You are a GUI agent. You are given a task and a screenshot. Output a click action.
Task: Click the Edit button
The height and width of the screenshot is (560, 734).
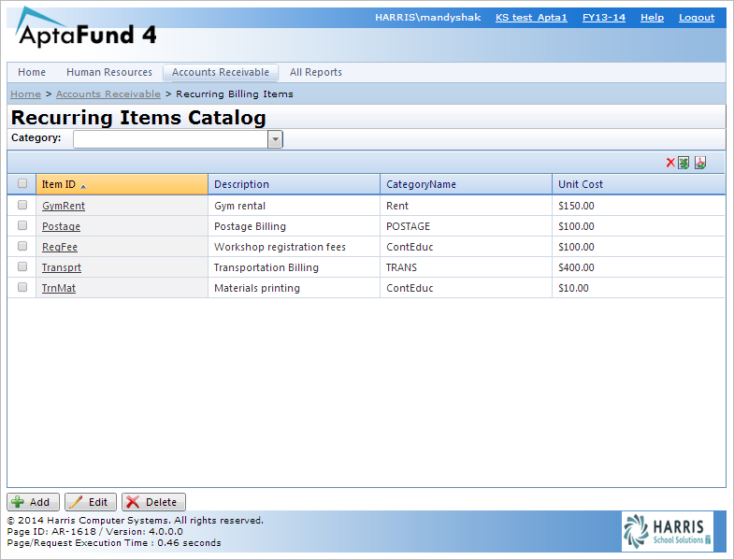coord(91,502)
